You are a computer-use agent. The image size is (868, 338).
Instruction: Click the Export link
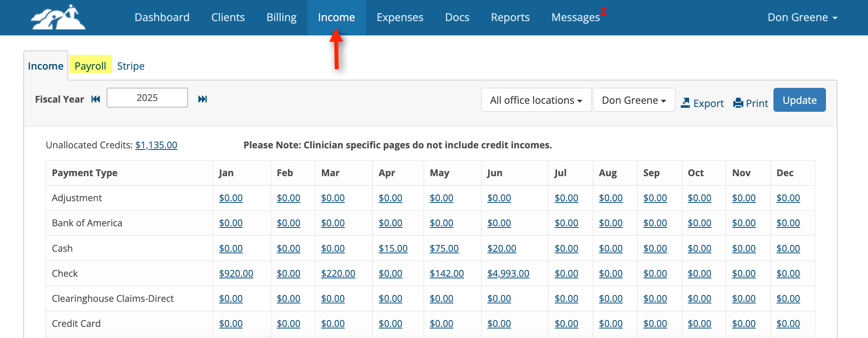click(708, 103)
